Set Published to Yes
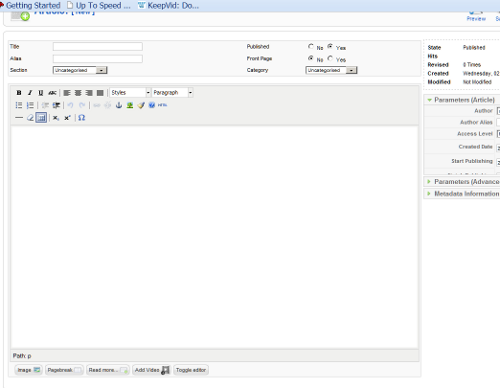The image size is (500, 388). point(330,46)
